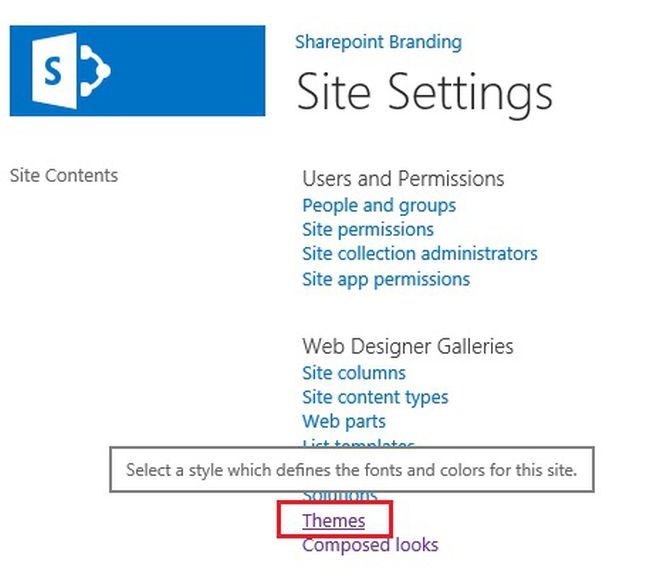Click the Site Settings page title

coord(424,93)
